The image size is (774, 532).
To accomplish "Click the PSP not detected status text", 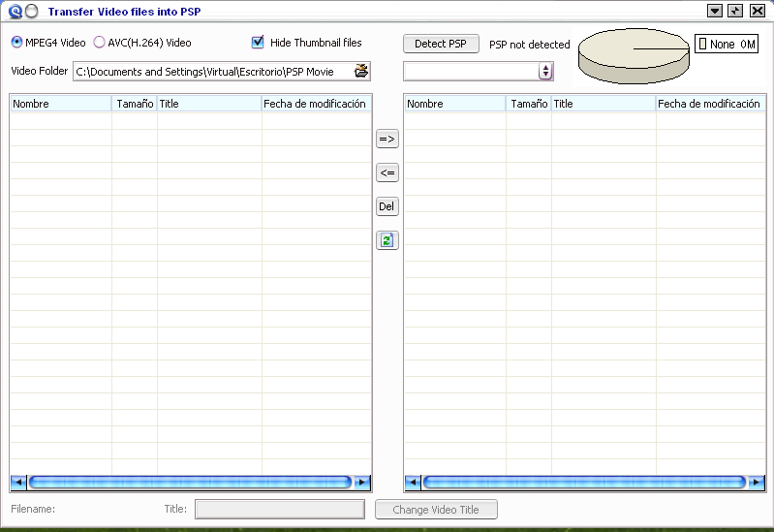I will point(530,45).
